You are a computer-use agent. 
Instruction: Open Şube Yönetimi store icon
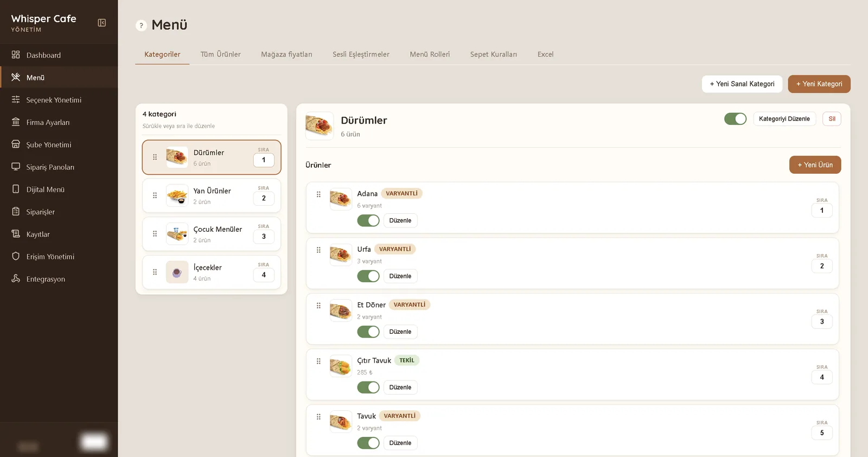16,144
